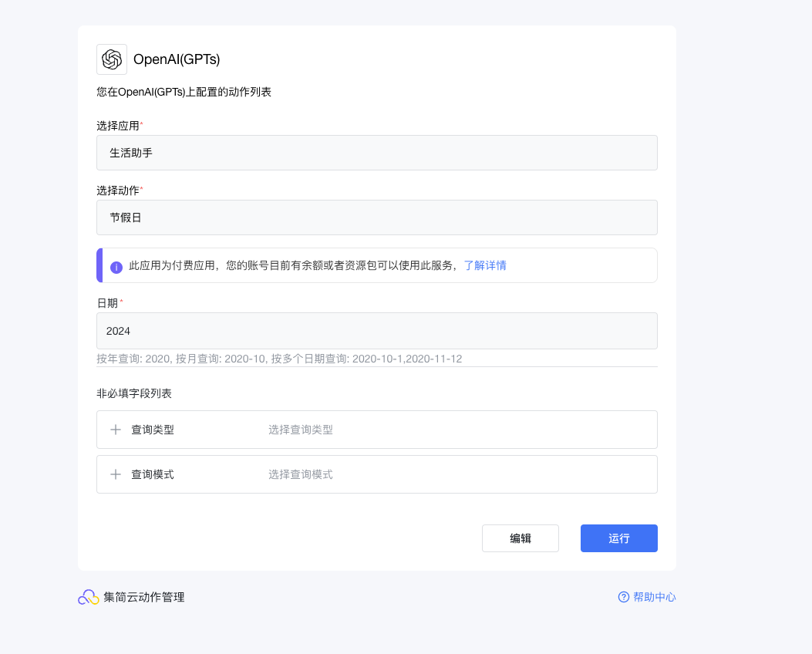The width and height of the screenshot is (812, 654).
Task: Click the description 您在OpenAI(GPTs)上配置的动作列表
Action: point(184,93)
